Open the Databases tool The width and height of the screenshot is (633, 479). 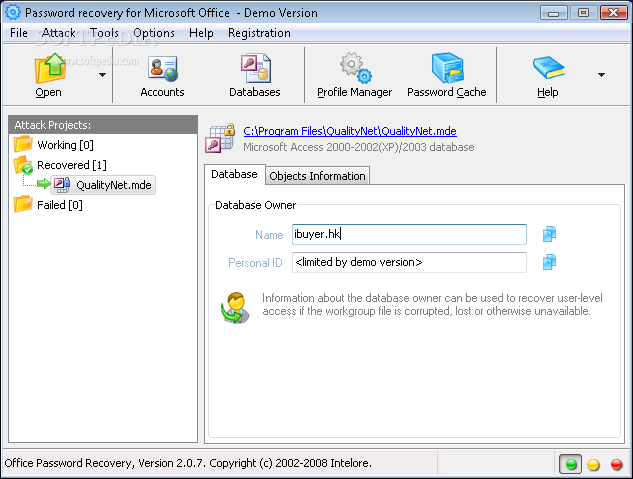(255, 75)
